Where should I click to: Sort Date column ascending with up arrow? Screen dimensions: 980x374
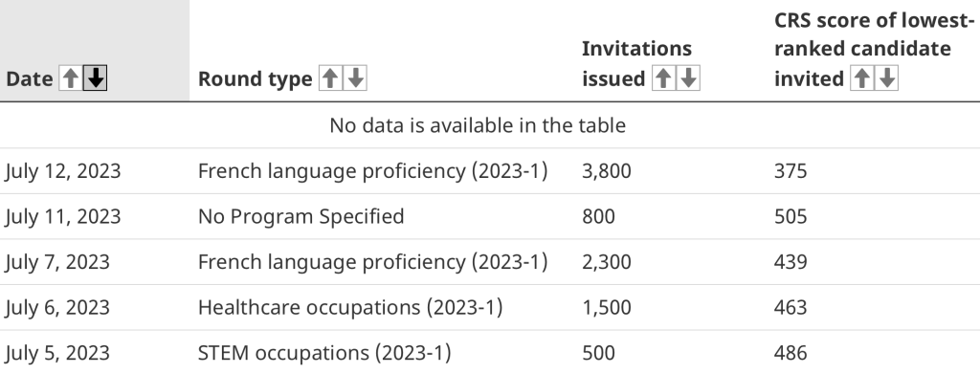[71, 78]
